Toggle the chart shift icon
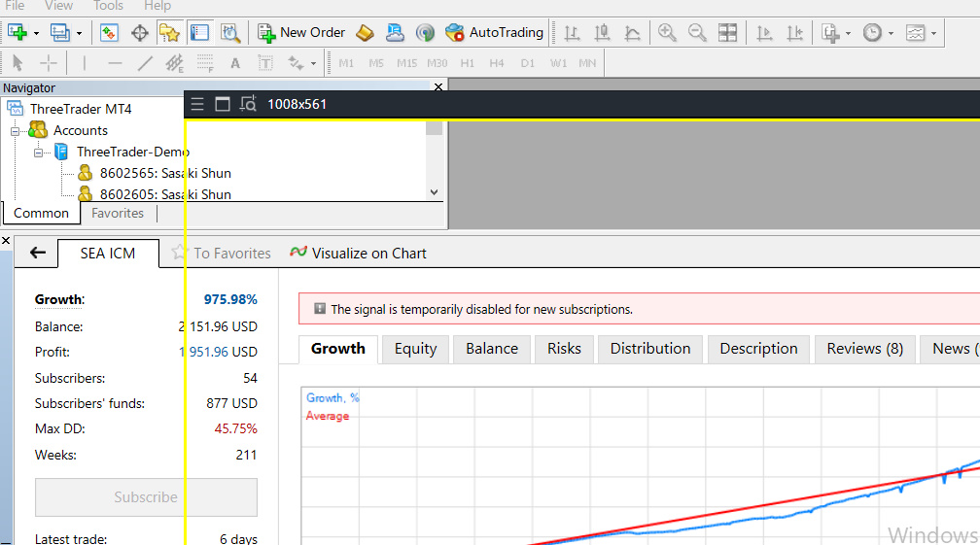 tap(794, 32)
